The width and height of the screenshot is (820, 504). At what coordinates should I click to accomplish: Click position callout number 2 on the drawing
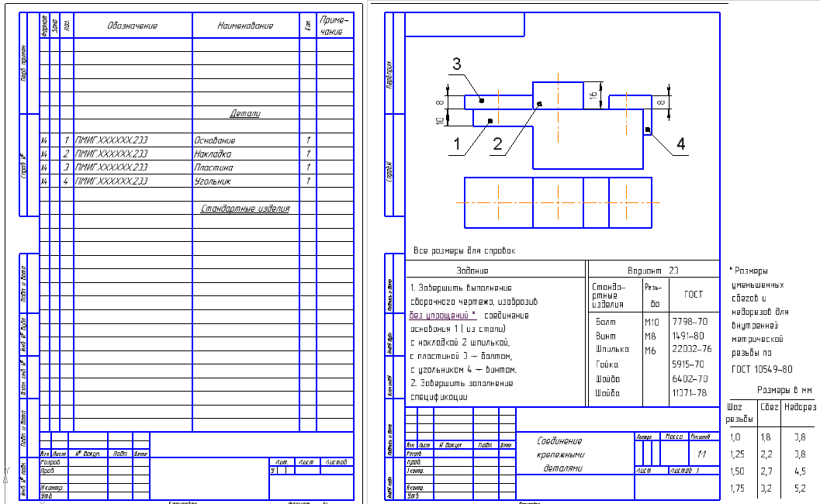pyautogui.click(x=497, y=143)
